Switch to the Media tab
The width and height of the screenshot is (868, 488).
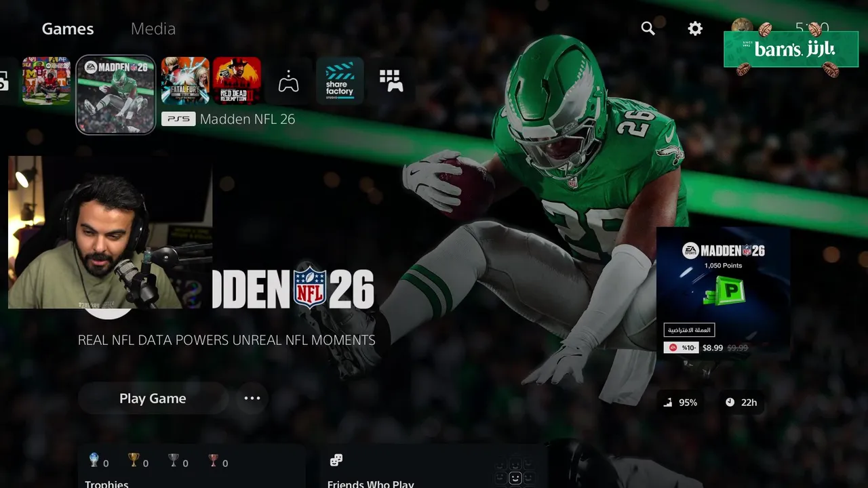coord(153,29)
